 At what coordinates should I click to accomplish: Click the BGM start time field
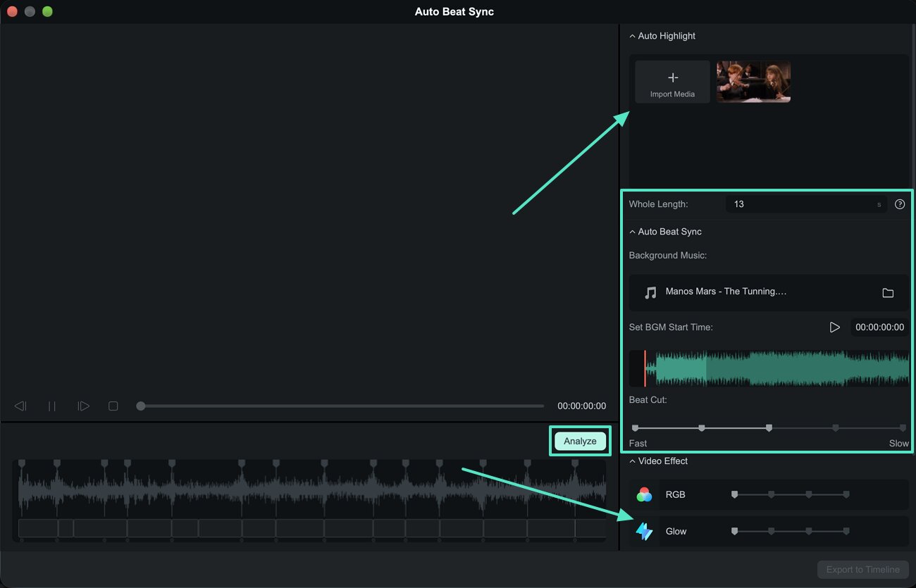click(879, 327)
